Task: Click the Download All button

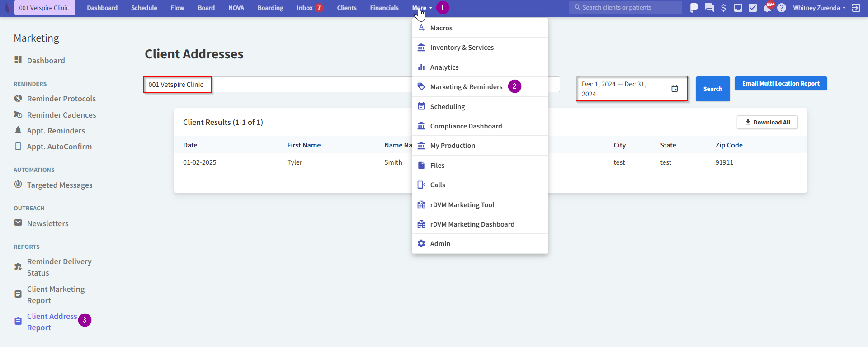Action: [767, 122]
